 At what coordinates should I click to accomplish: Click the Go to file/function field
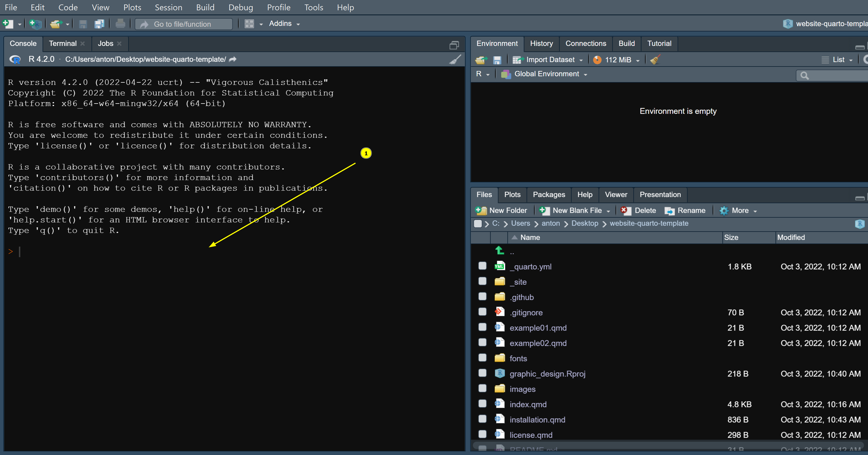coord(184,24)
